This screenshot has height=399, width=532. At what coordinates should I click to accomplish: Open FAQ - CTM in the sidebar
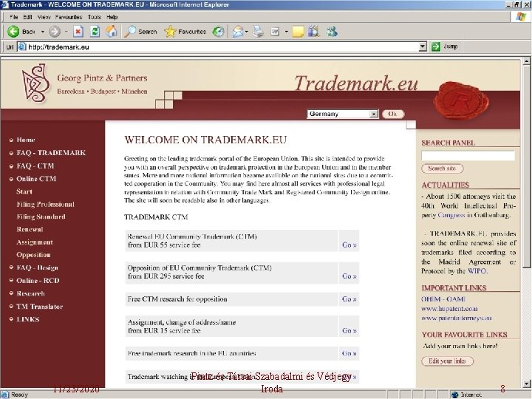(x=35, y=166)
